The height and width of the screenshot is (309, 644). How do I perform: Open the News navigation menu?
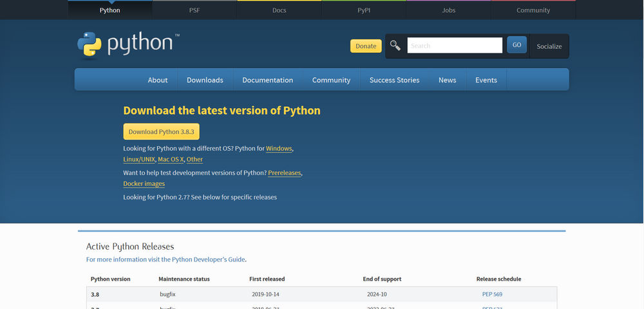(x=448, y=80)
